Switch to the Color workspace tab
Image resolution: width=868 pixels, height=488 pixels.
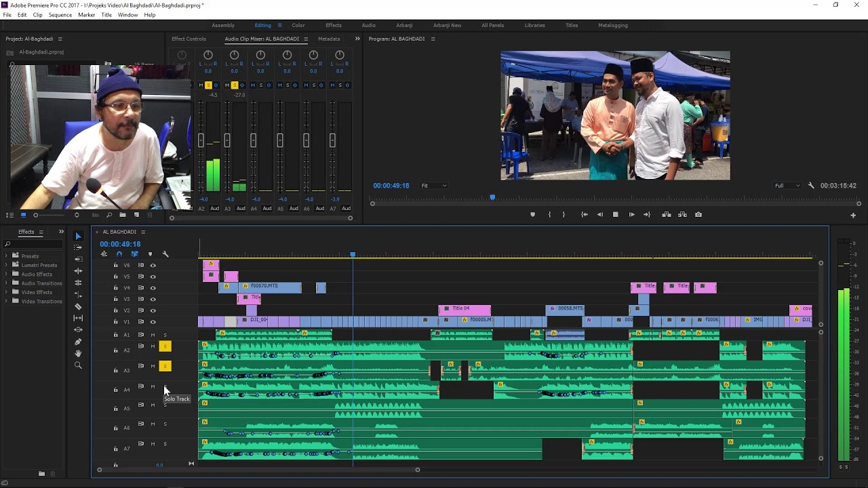point(298,26)
